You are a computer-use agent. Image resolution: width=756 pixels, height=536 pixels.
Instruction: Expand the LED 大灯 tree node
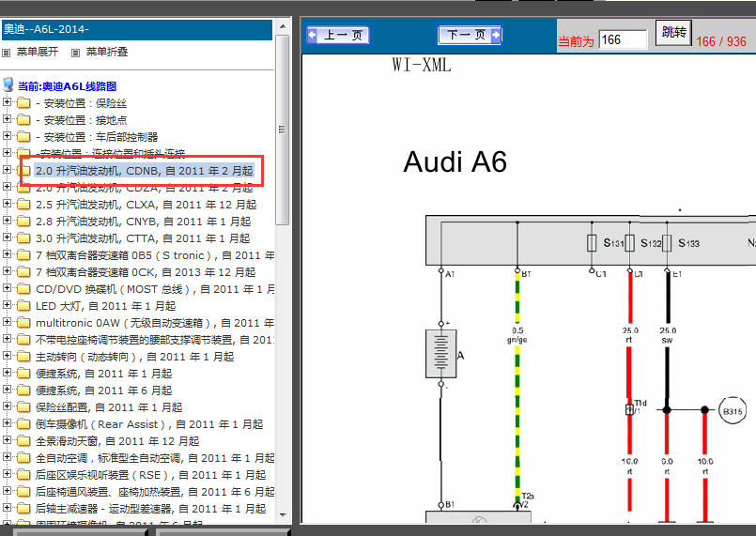pos(7,305)
